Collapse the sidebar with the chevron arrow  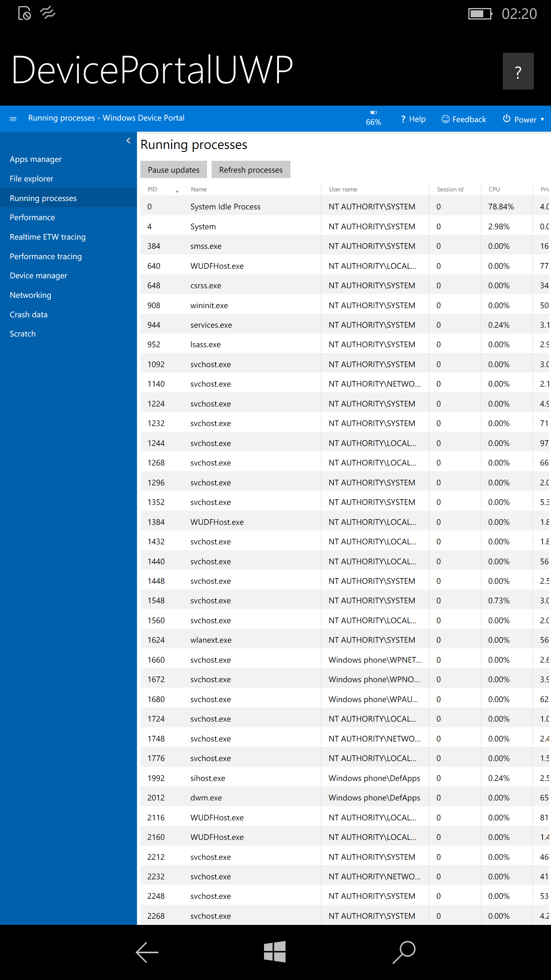(129, 140)
